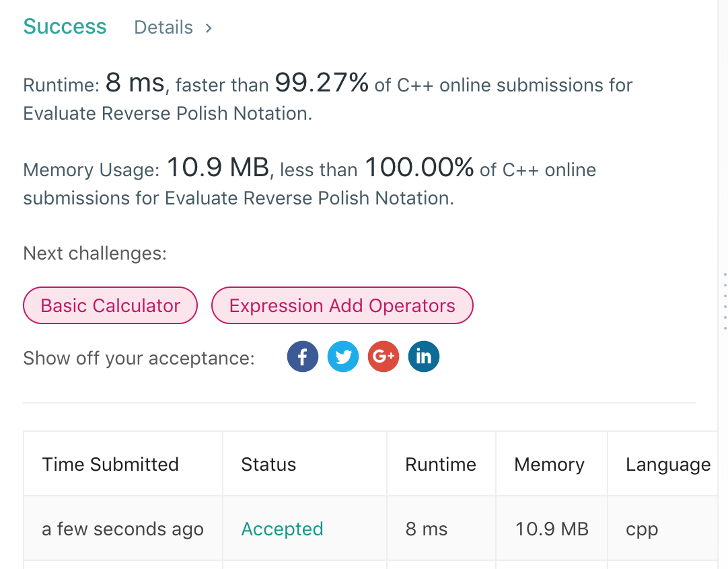Share acceptance on Facebook
Viewport: 728px width, 569px height.
[303, 356]
